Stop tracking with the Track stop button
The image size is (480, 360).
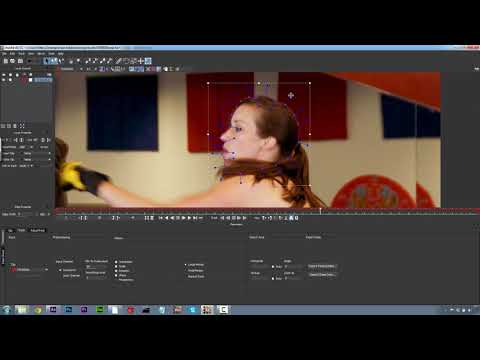pyautogui.click(x=234, y=218)
